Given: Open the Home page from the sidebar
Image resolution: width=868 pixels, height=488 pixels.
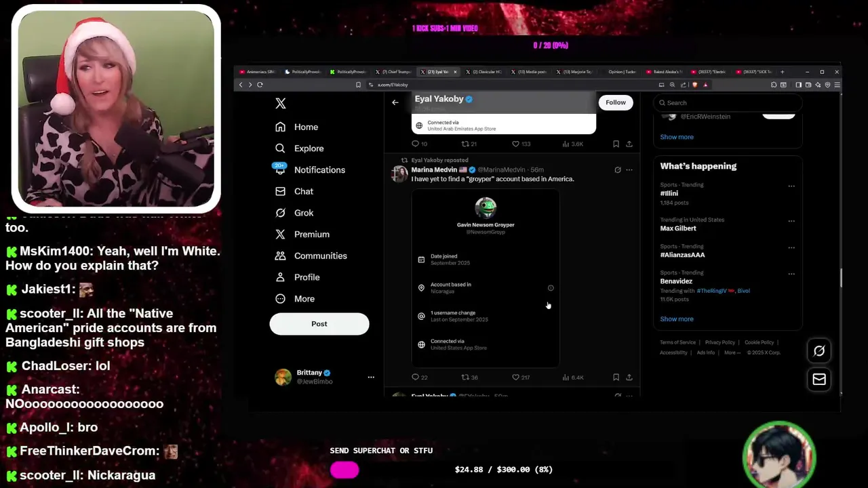Looking at the screenshot, I should [296, 127].
